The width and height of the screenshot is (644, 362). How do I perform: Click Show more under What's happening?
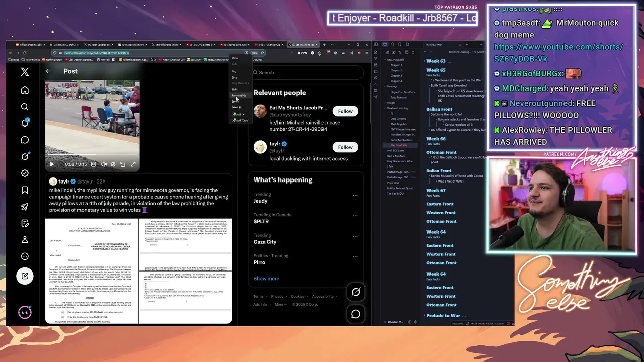point(266,279)
